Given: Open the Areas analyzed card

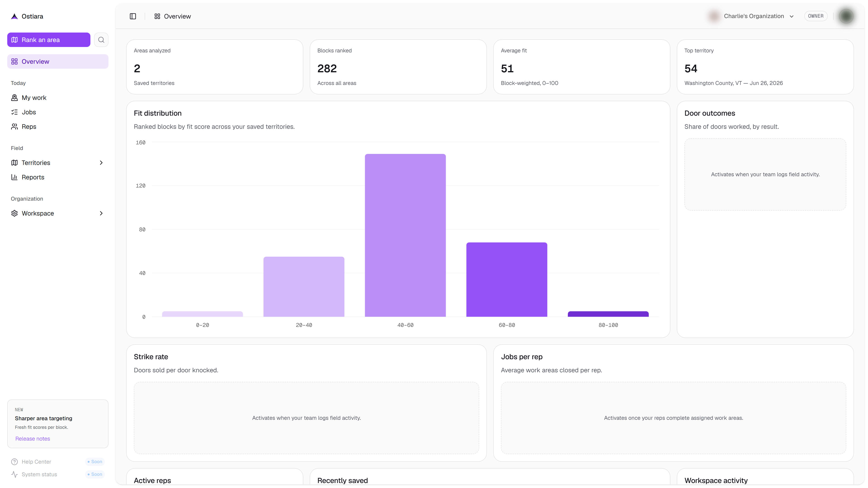Looking at the screenshot, I should [x=215, y=67].
